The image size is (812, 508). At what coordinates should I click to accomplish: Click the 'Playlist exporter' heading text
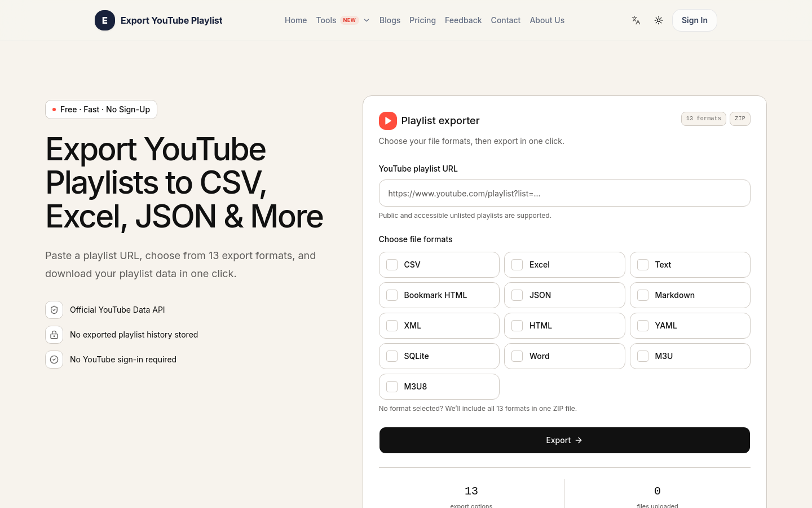[440, 121]
